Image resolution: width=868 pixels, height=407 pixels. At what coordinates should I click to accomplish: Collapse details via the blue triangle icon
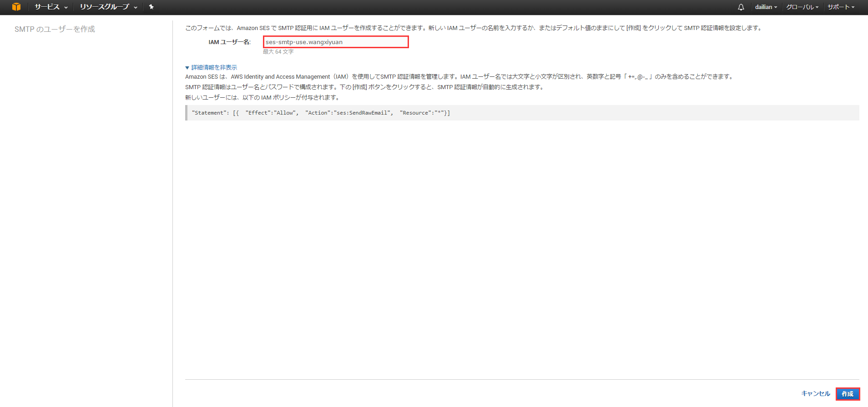pyautogui.click(x=187, y=68)
